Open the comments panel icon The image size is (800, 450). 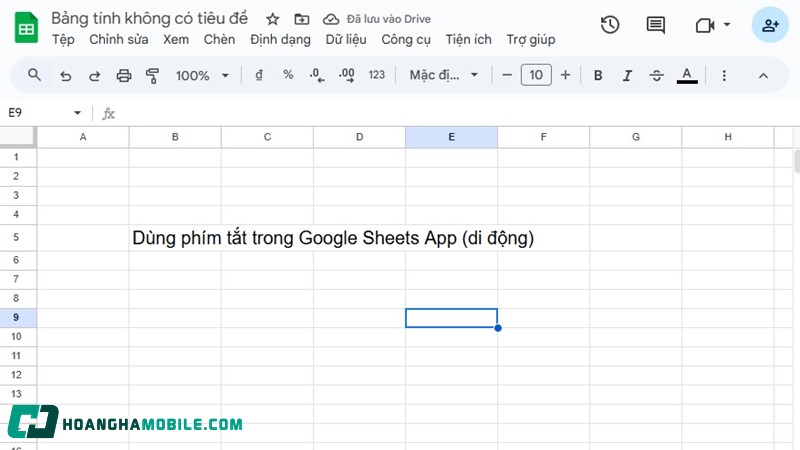pos(655,25)
